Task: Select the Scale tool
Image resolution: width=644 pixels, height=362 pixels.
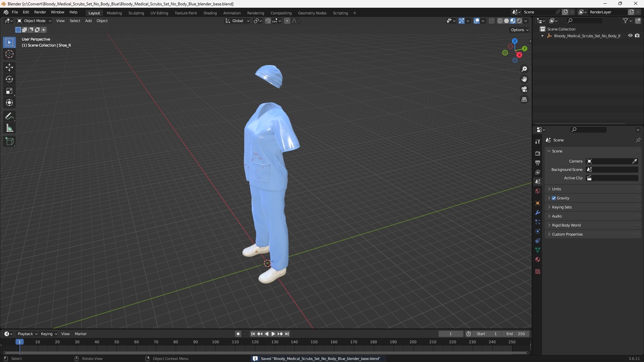Action: pyautogui.click(x=9, y=91)
